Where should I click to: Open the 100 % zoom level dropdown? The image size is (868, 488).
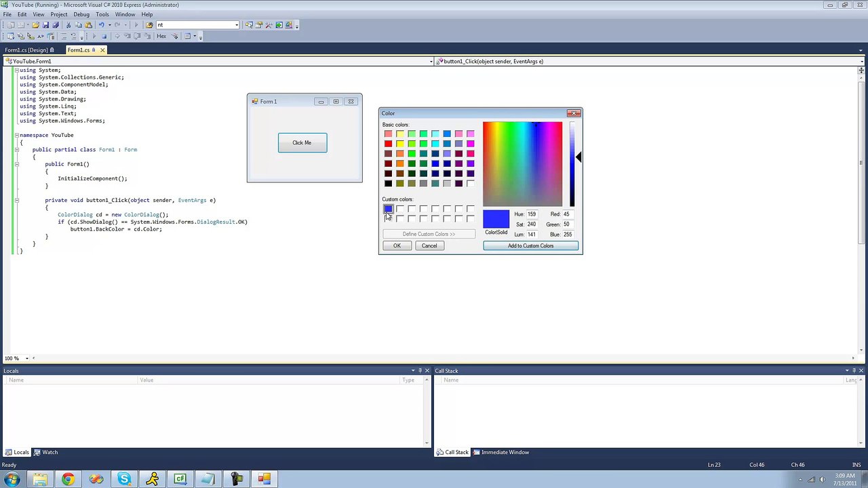tap(27, 359)
